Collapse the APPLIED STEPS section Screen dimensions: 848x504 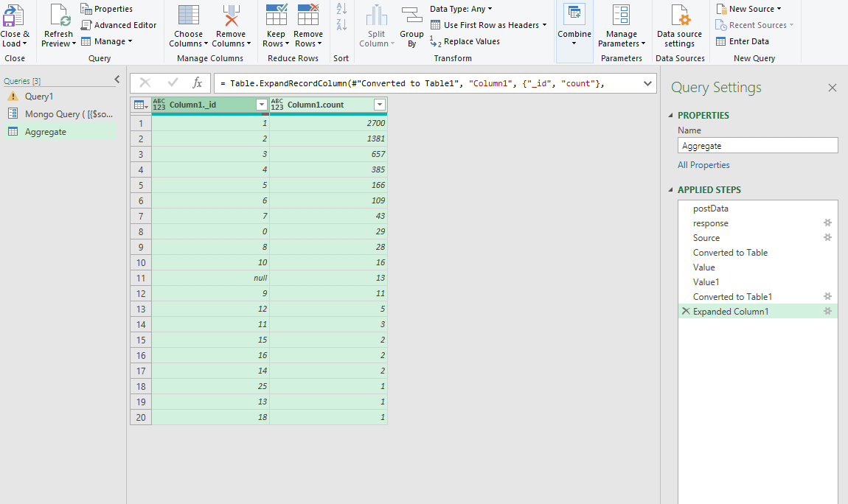coord(670,189)
